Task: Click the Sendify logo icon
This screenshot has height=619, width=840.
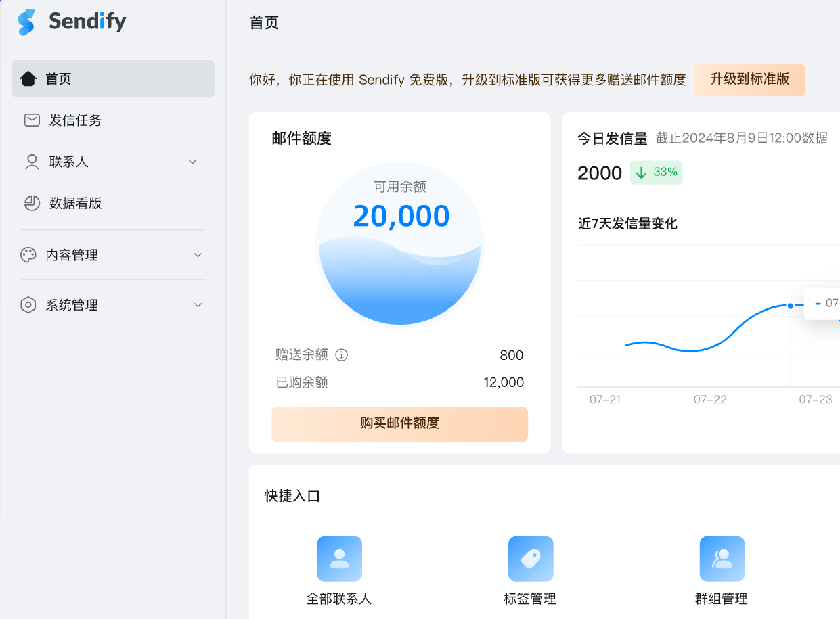Action: coord(26,22)
